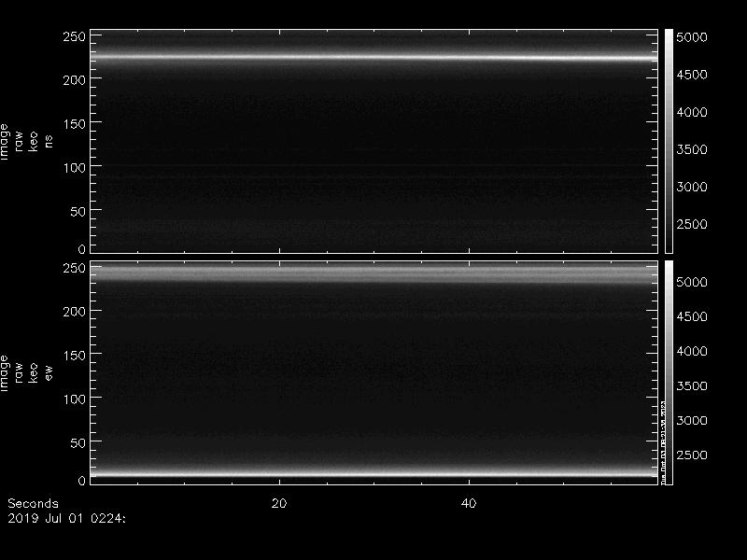The image size is (747, 560).
Task: Click '4000' on the ew colorbar scale
Action: pos(692,351)
